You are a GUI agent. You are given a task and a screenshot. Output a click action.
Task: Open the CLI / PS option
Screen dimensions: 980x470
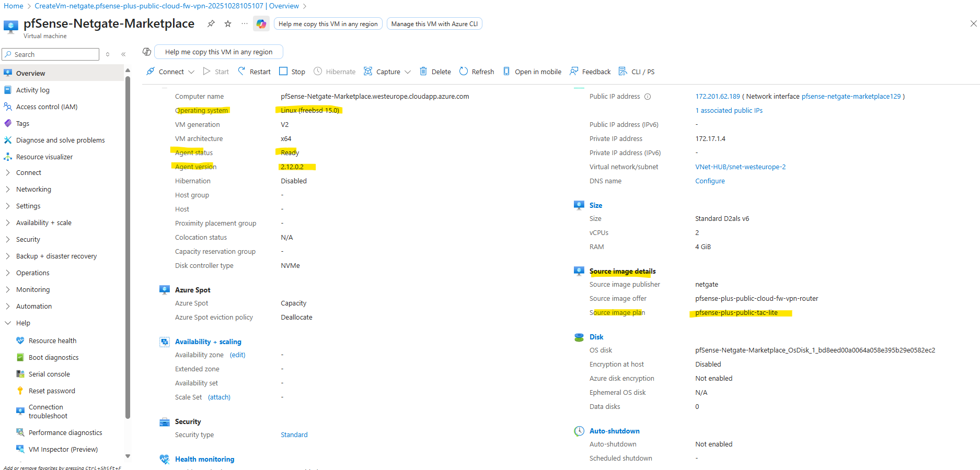point(637,72)
